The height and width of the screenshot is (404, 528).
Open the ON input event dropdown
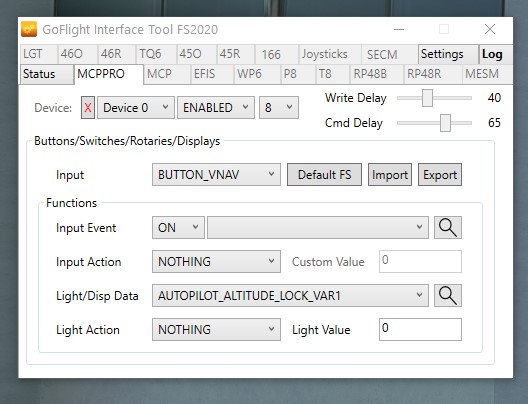pyautogui.click(x=178, y=228)
